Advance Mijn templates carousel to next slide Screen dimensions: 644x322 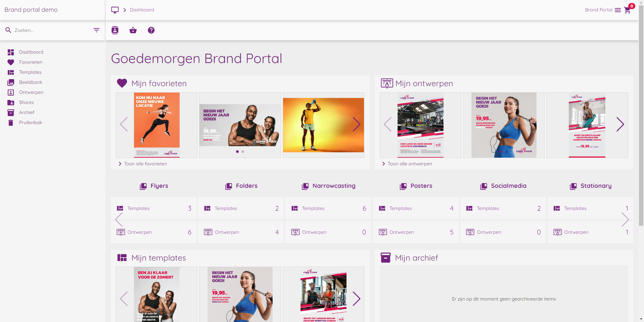click(356, 299)
